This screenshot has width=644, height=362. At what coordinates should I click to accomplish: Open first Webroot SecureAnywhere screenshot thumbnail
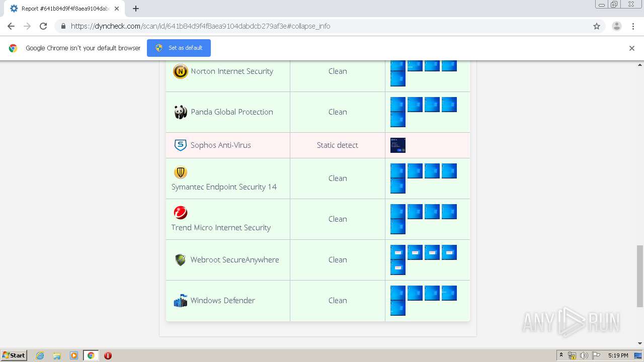click(398, 252)
